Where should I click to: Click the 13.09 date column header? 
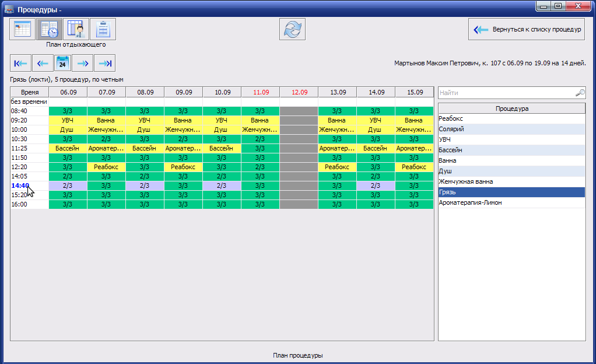tap(338, 92)
